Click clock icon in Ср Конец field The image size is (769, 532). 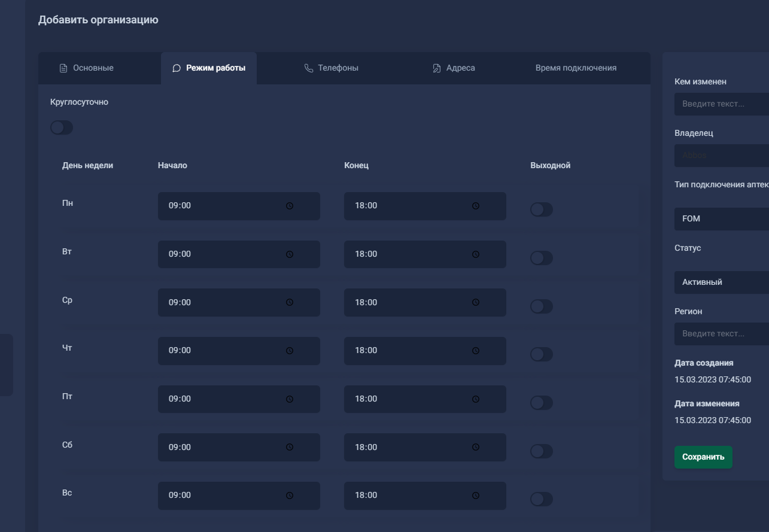476,302
